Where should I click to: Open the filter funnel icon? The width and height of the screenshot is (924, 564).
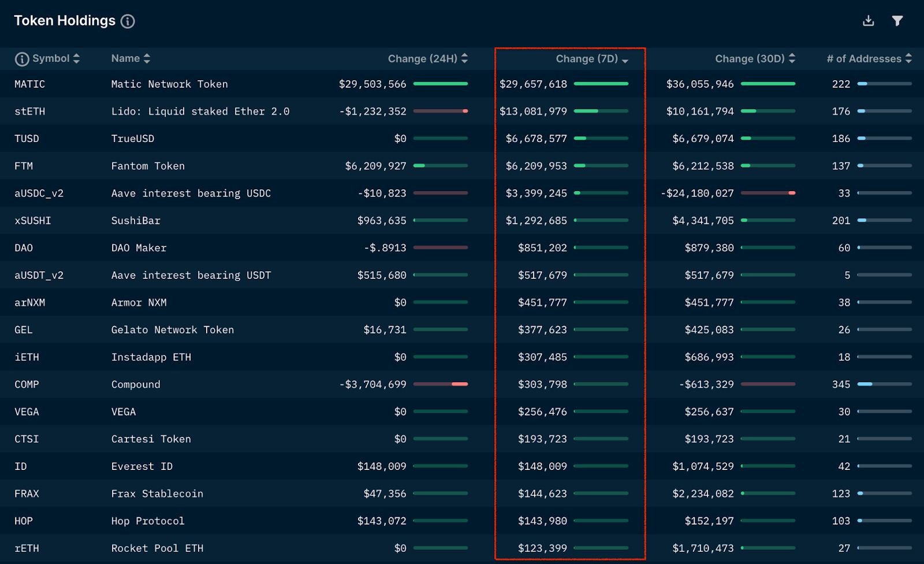(x=897, y=21)
